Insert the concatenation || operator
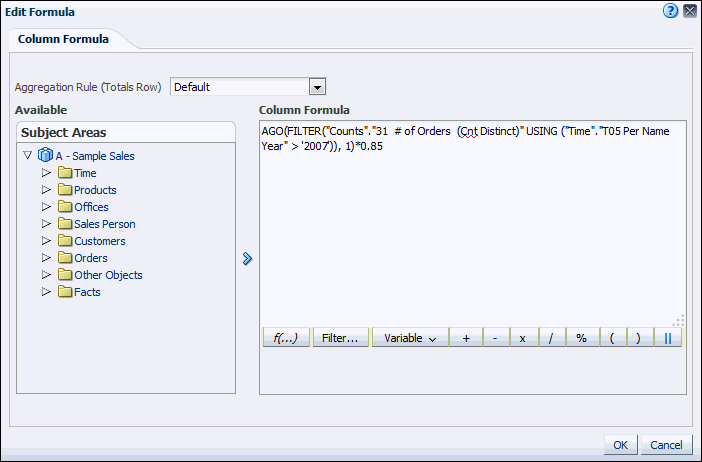 click(x=668, y=338)
